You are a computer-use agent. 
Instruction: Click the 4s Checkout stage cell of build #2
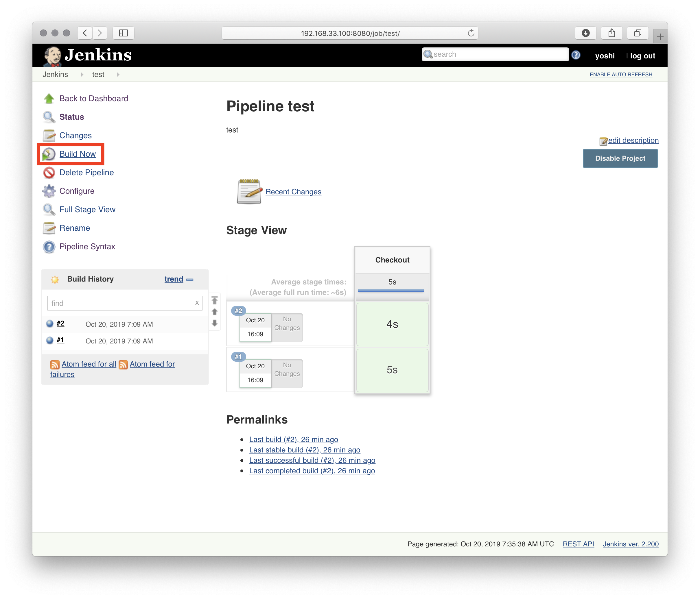[x=392, y=324]
